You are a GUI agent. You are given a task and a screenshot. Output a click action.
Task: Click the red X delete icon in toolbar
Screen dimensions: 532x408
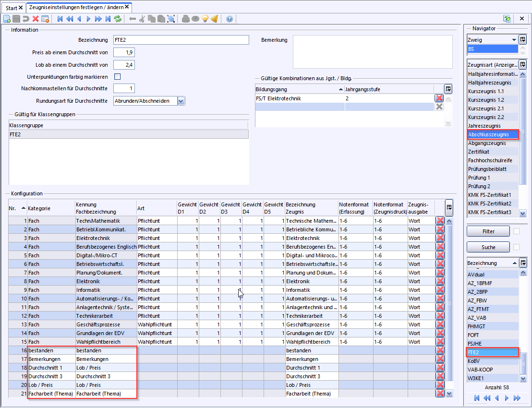coord(36,19)
